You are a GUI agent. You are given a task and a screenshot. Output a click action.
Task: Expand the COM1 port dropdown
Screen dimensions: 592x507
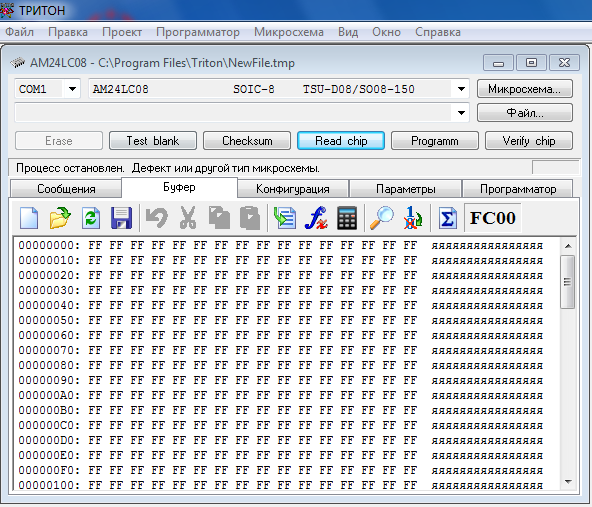[x=72, y=89]
